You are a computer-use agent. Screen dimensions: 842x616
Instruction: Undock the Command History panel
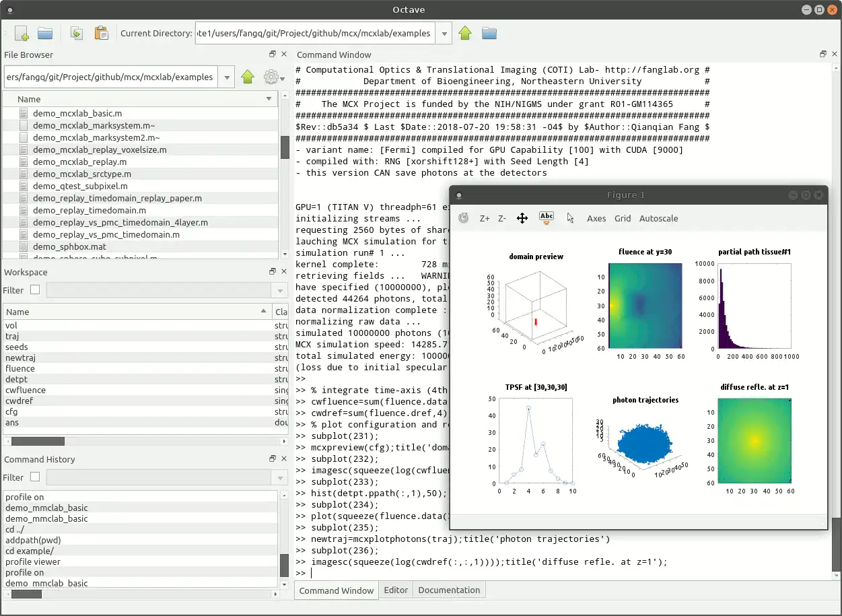[273, 459]
